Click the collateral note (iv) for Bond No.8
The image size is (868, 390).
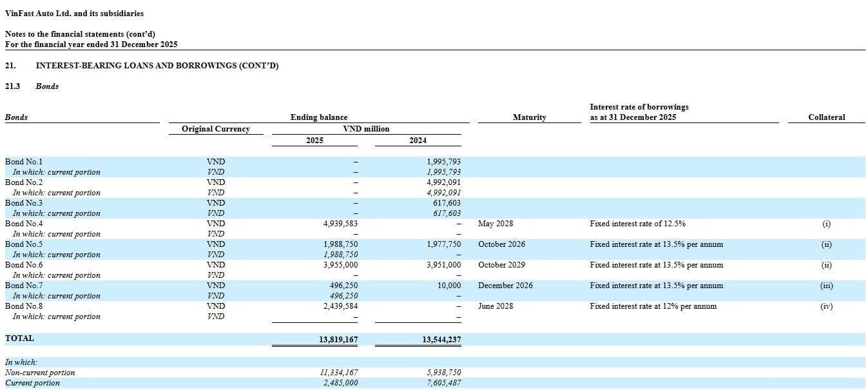pyautogui.click(x=827, y=306)
